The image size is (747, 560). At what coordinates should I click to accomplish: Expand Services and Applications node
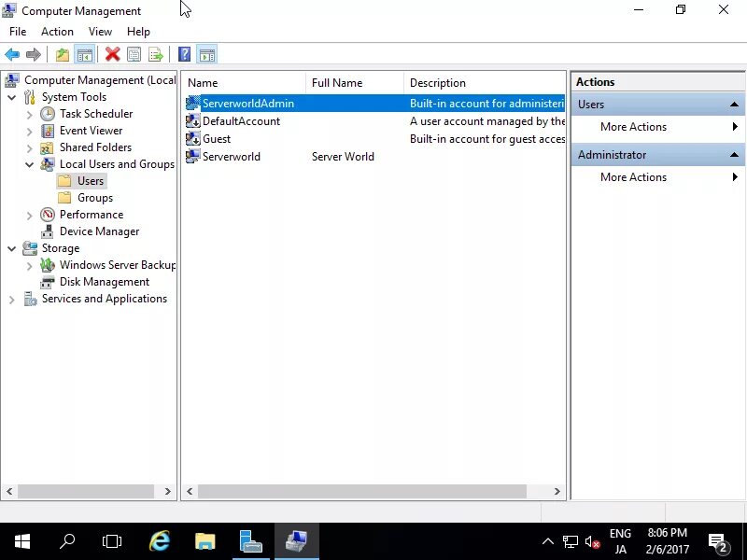click(x=12, y=300)
